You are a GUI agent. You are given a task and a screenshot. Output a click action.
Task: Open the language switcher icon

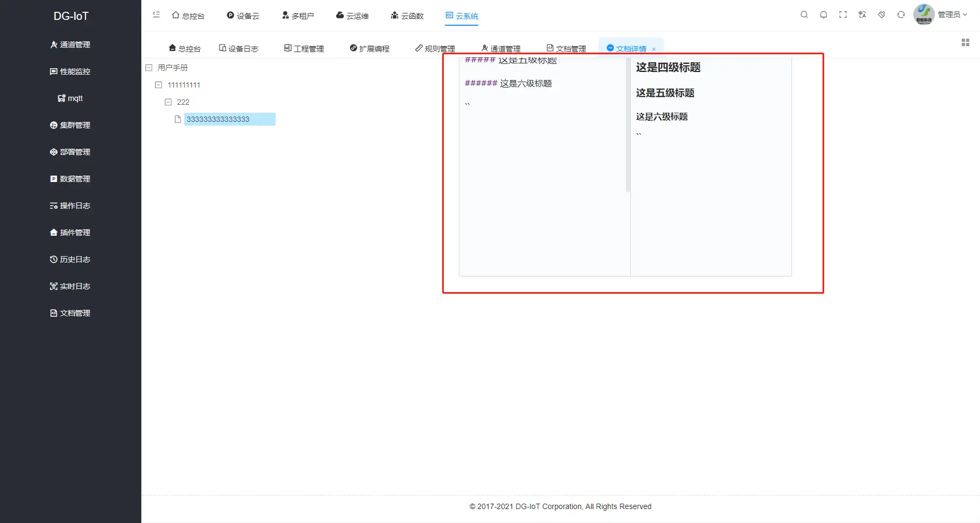[862, 14]
